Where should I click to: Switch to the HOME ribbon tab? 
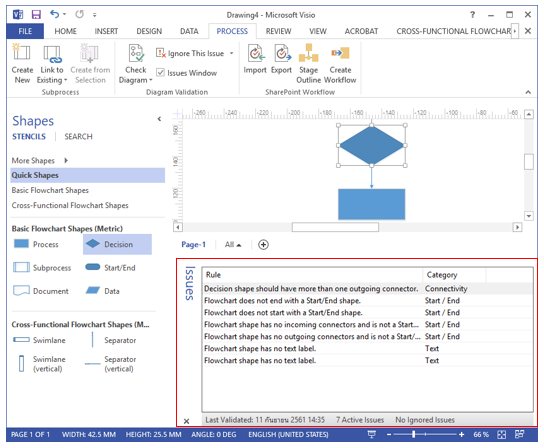tap(65, 31)
